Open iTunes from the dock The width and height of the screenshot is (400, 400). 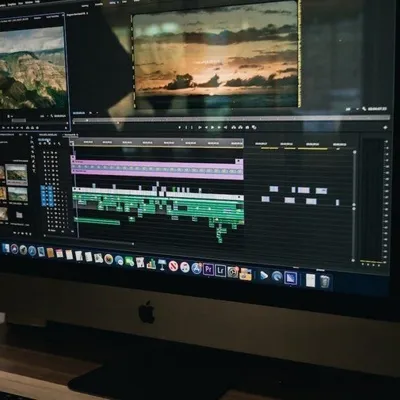(x=185, y=267)
